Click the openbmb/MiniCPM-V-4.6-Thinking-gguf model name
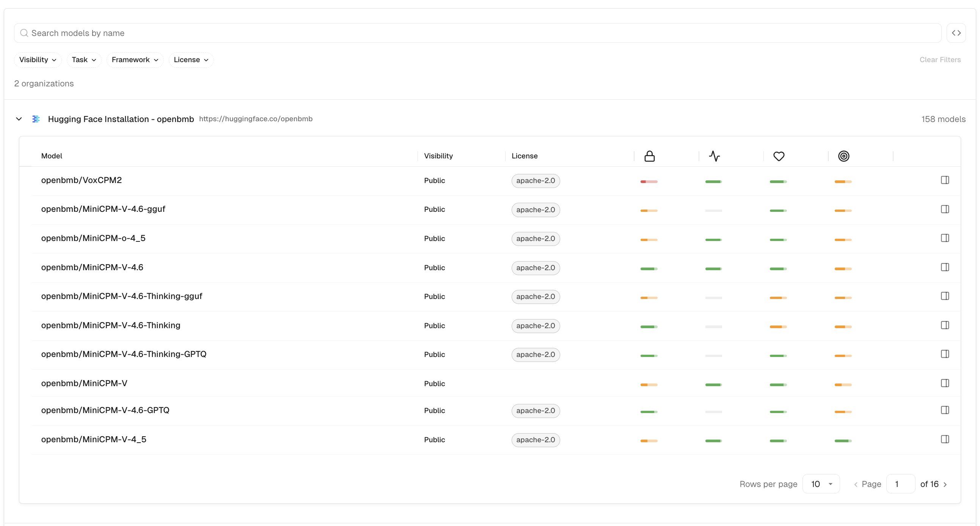This screenshot has height=526, width=980. click(x=122, y=296)
